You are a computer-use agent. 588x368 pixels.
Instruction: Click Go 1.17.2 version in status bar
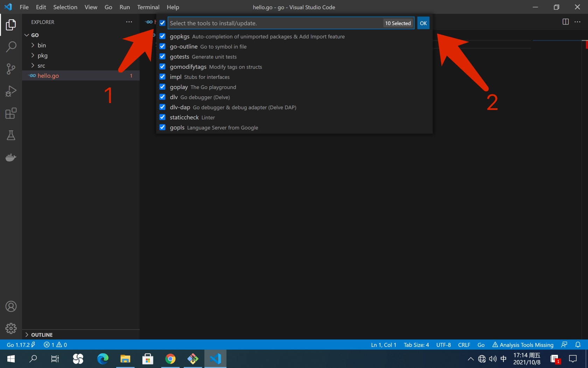[21, 345]
